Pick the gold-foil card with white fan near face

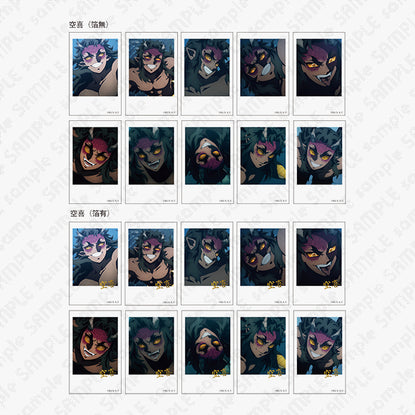tap(263, 263)
